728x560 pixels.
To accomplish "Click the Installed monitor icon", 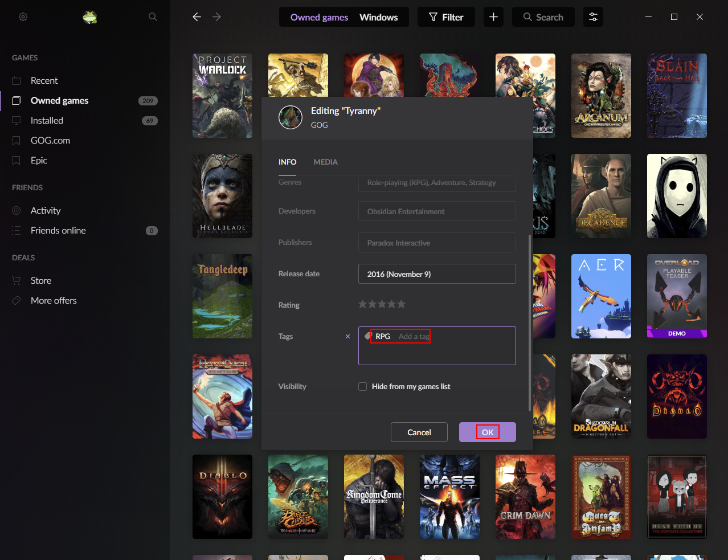I will pos(17,120).
